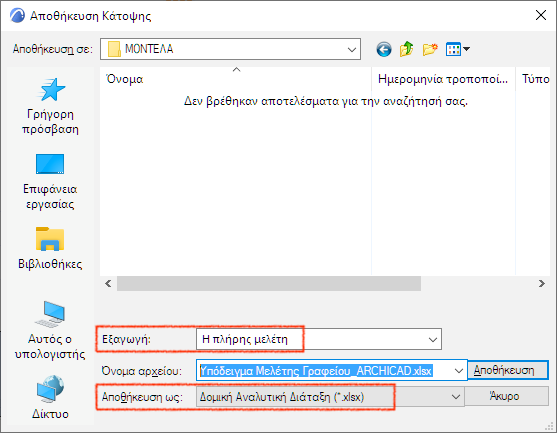The image size is (557, 433).
Task: Go back using the blue arrow icon
Action: (x=384, y=49)
